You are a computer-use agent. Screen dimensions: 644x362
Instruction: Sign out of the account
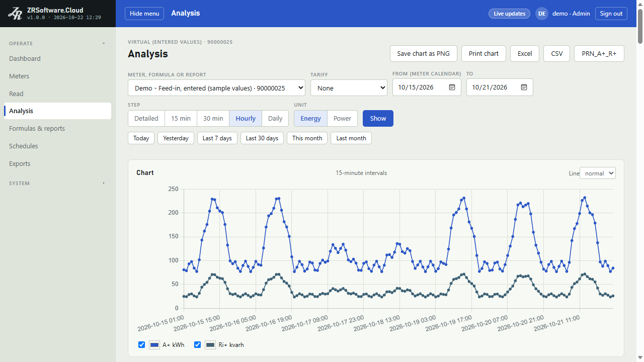611,14
